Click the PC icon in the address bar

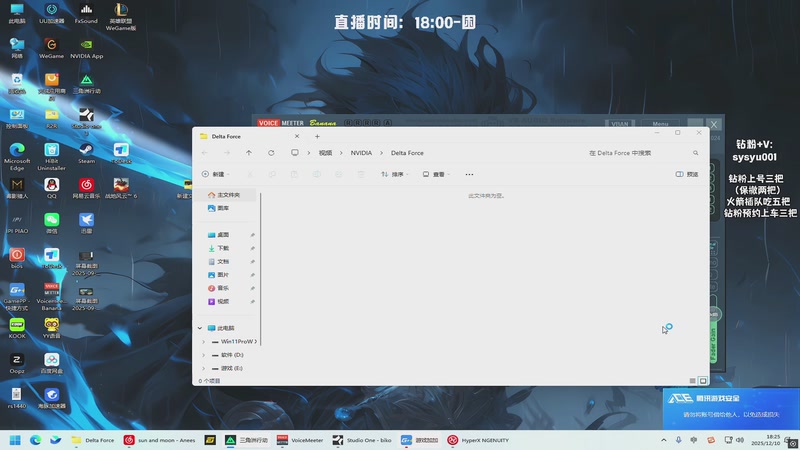point(295,153)
